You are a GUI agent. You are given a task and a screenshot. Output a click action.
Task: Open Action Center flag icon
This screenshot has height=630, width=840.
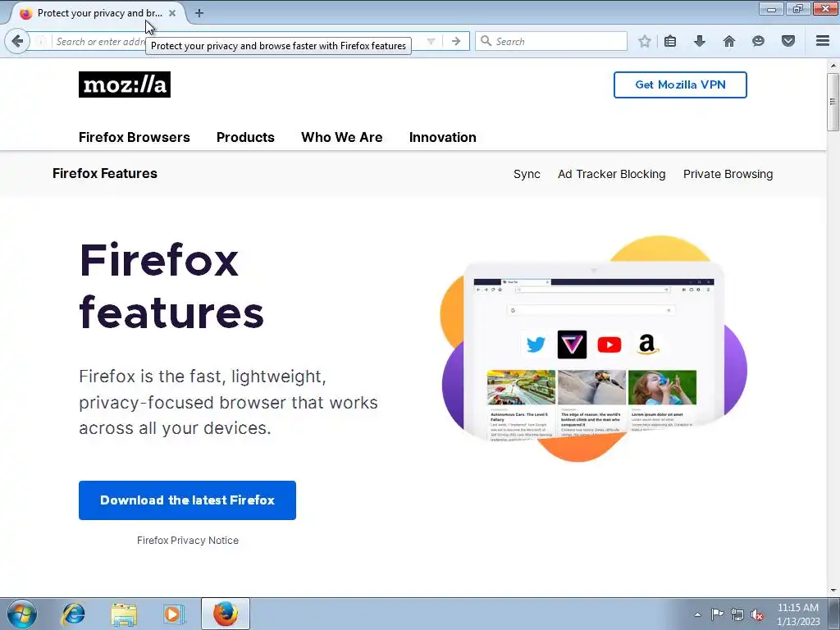tap(717, 614)
